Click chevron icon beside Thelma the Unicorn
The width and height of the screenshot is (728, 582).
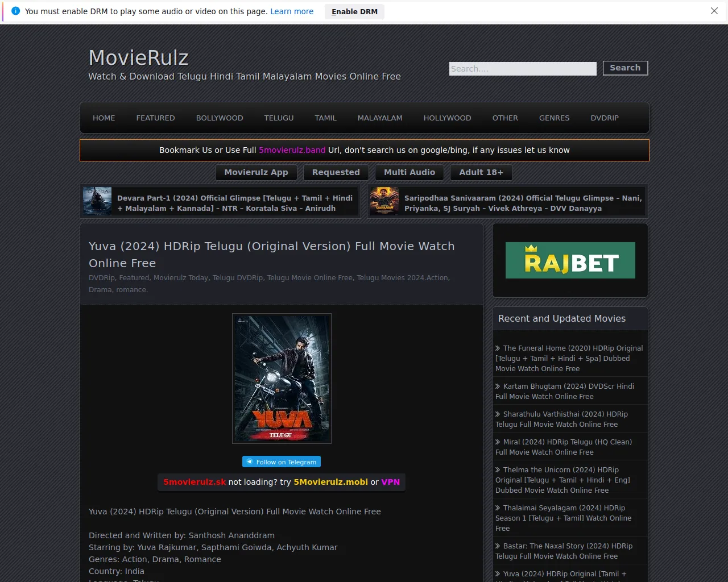498,470
